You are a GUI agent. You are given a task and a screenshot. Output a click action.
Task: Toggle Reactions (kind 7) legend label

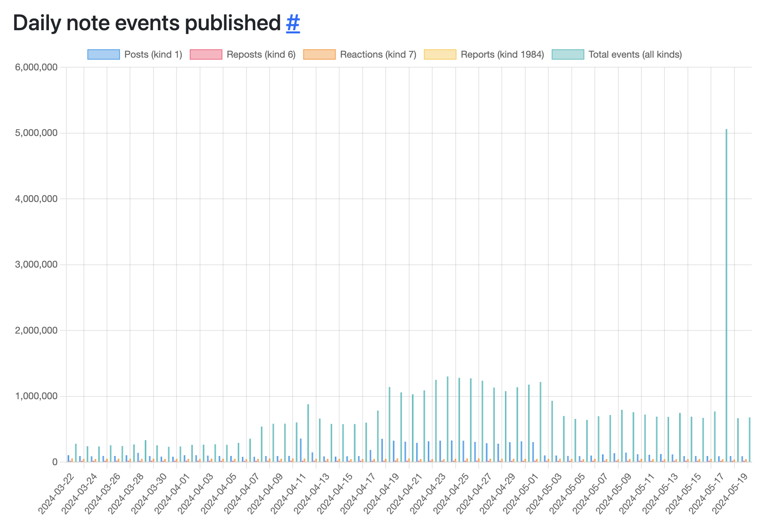click(378, 54)
